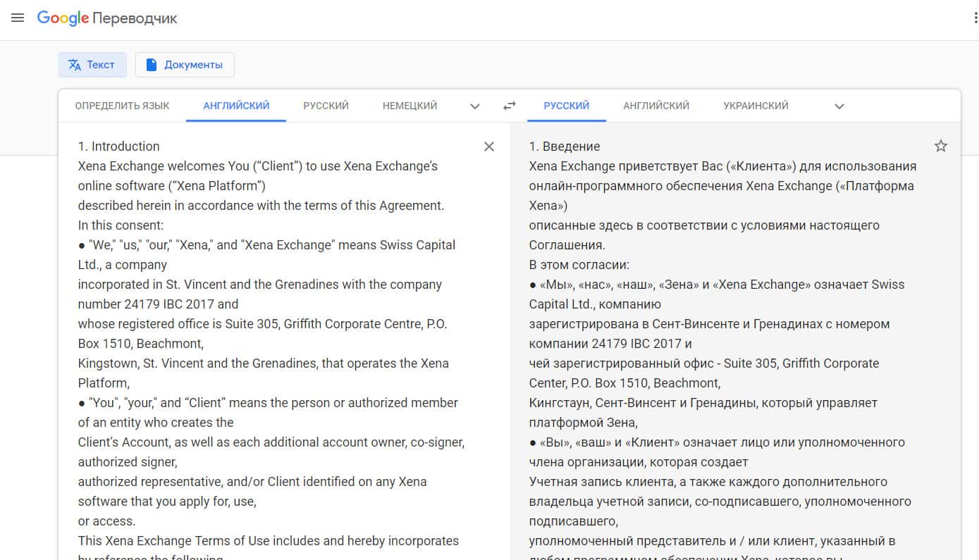Swap source and target languages
Viewport: 979px width, 560px height.
click(510, 106)
